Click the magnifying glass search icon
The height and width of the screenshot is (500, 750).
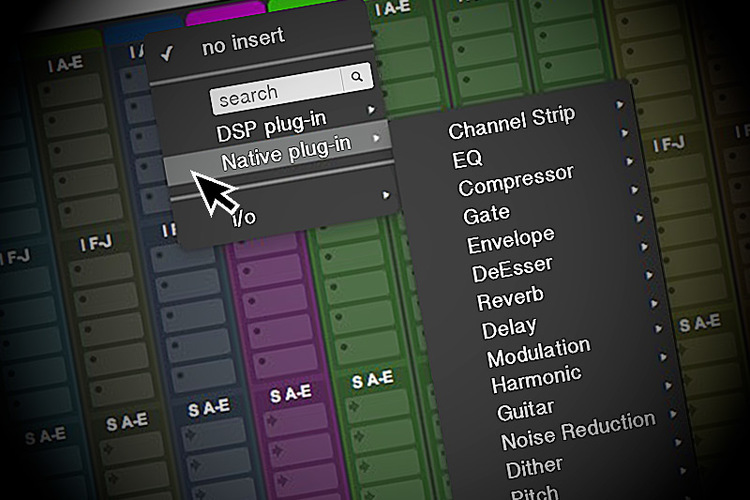[357, 77]
